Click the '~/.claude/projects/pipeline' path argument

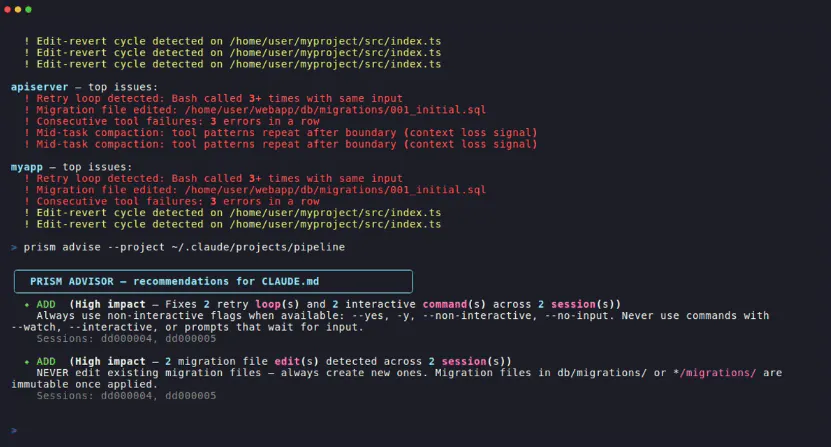(258, 247)
